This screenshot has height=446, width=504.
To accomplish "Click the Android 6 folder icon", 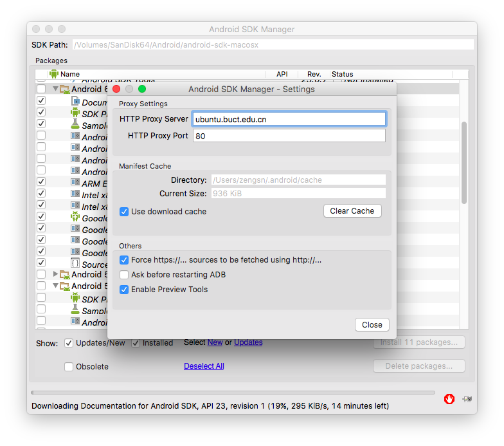I will [x=64, y=89].
